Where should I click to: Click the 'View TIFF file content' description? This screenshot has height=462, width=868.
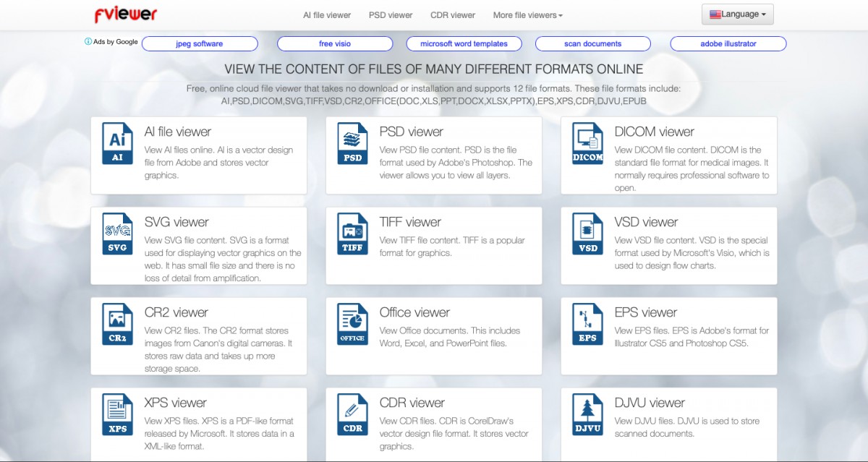[x=452, y=247]
